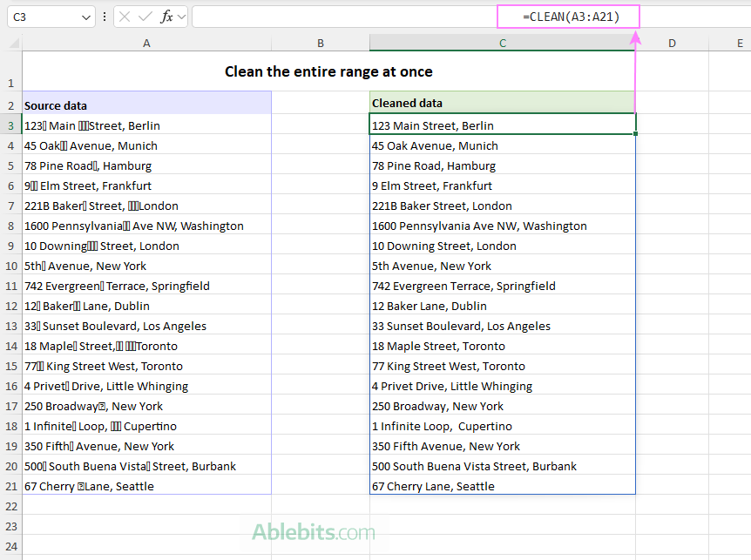
Task: Select the 'Cleaned data' header cell
Action: [x=502, y=104]
